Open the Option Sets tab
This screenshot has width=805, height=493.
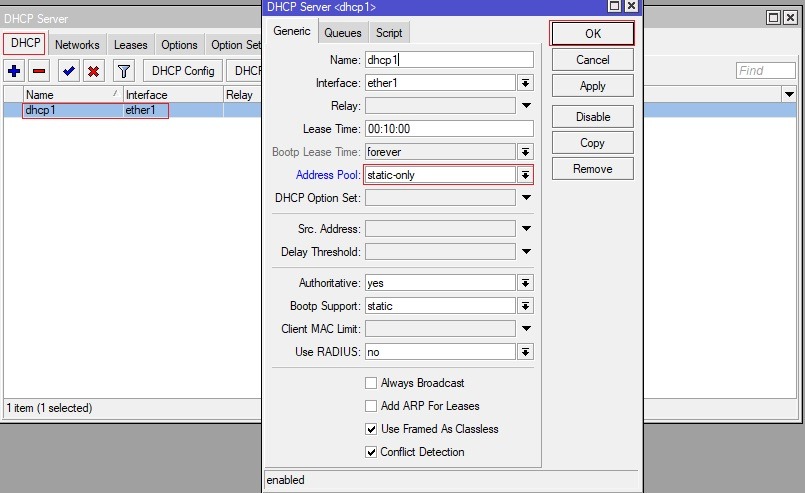234,45
